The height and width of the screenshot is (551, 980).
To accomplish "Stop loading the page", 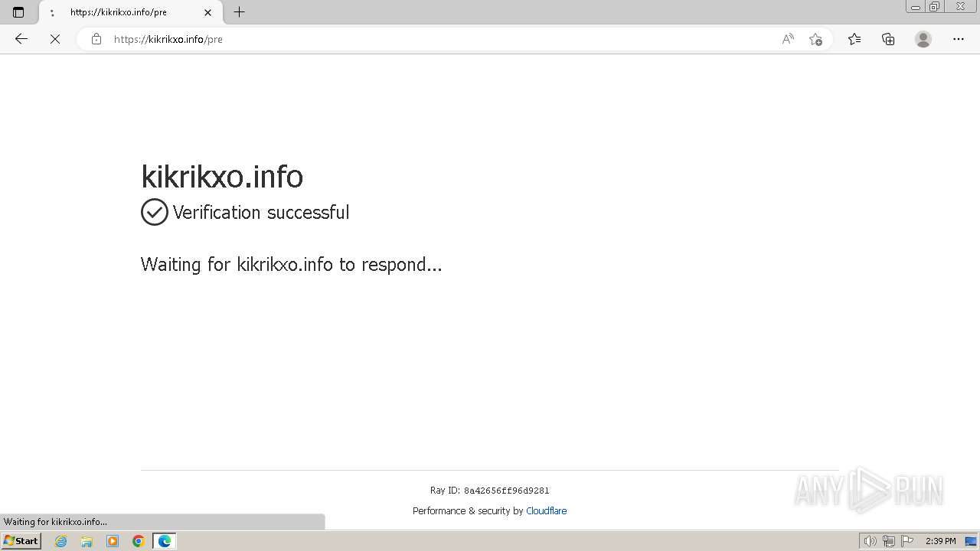I will 55,39.
